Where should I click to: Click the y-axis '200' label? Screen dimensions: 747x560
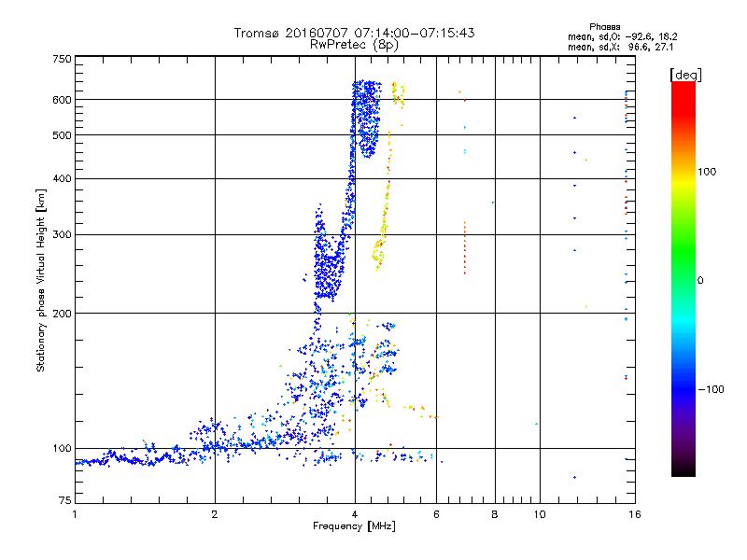click(62, 314)
